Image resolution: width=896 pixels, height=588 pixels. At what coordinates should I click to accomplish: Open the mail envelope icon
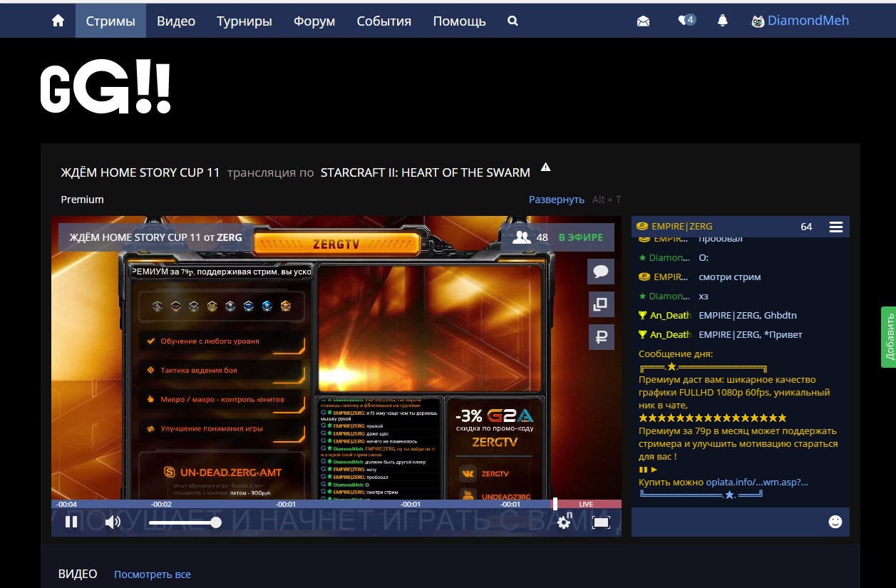coord(643,21)
